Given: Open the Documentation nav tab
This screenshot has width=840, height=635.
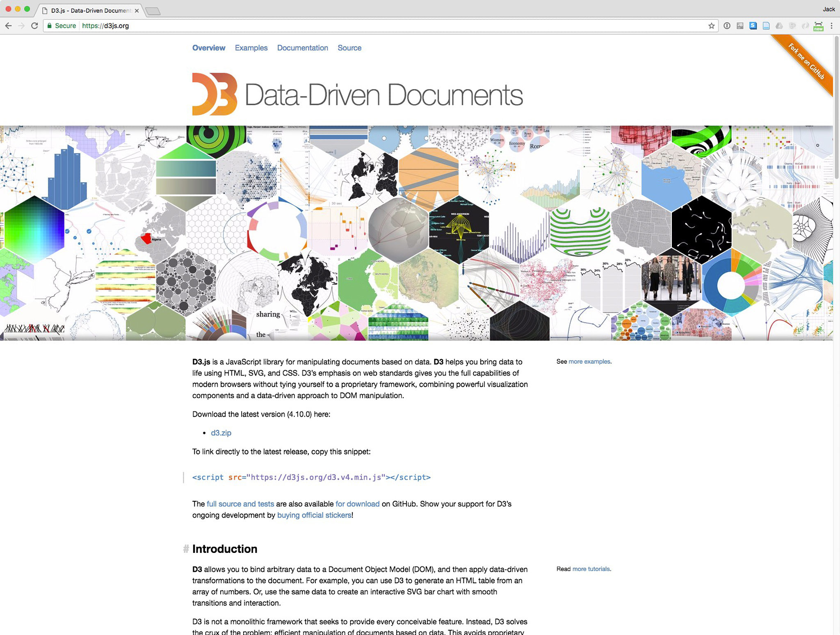Looking at the screenshot, I should [x=302, y=48].
